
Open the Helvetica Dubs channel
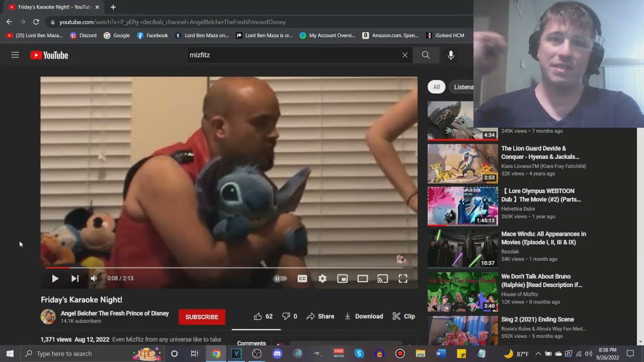(x=518, y=209)
